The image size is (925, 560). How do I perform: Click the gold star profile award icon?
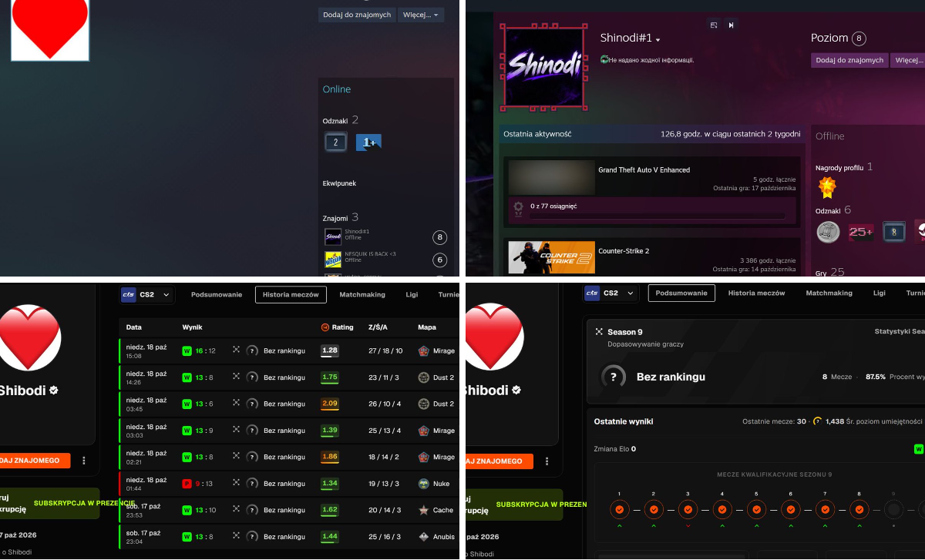pyautogui.click(x=827, y=187)
